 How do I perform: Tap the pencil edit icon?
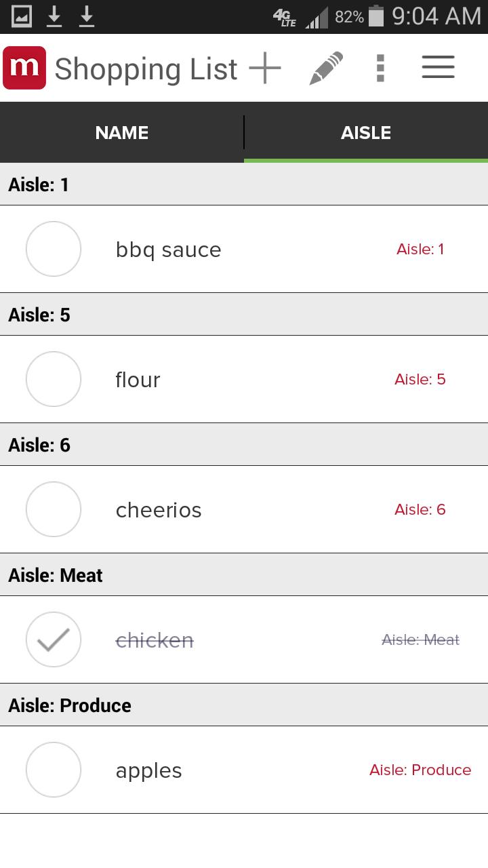[x=326, y=68]
